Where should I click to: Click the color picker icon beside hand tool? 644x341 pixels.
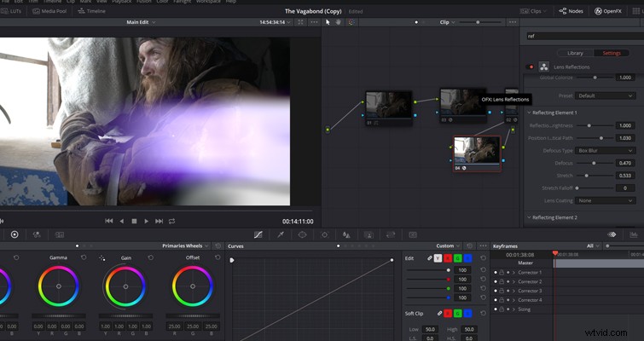351,22
